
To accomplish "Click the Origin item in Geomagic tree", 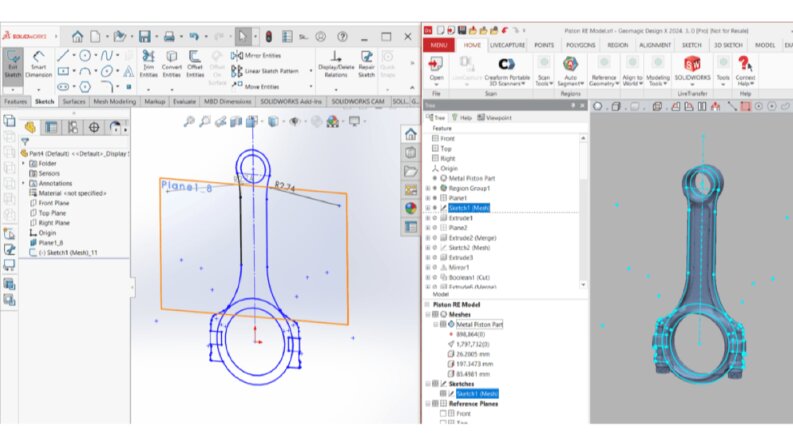I will pos(444,168).
